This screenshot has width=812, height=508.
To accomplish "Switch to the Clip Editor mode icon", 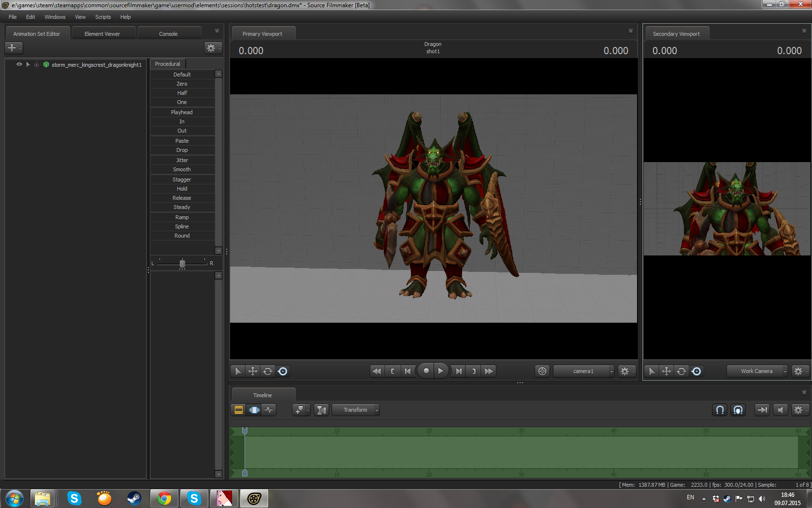I will (239, 410).
